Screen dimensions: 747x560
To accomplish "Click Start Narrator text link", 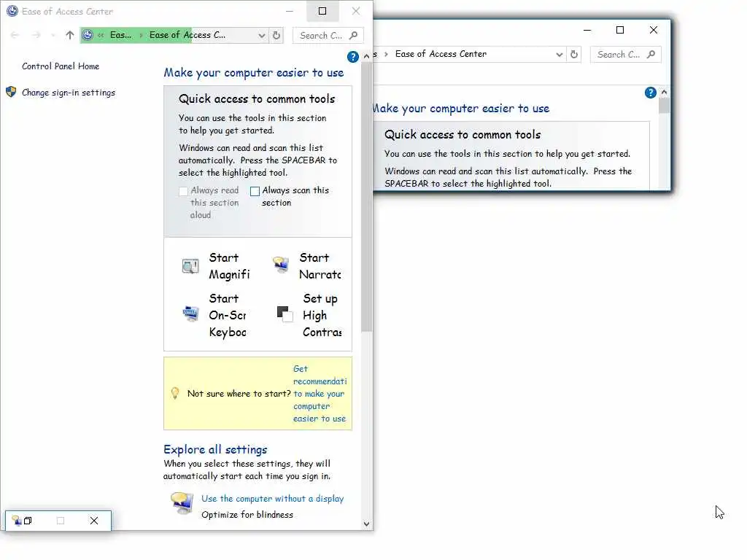I will [320, 265].
